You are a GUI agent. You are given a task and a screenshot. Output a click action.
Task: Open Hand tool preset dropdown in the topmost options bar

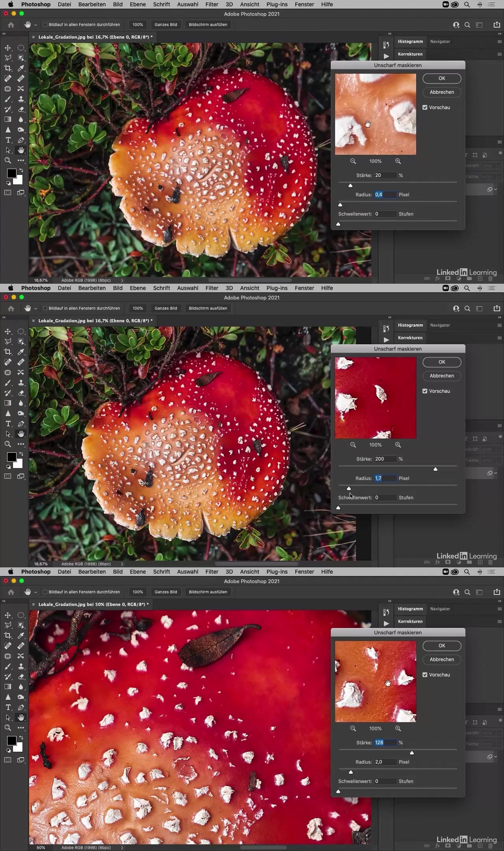click(35, 25)
